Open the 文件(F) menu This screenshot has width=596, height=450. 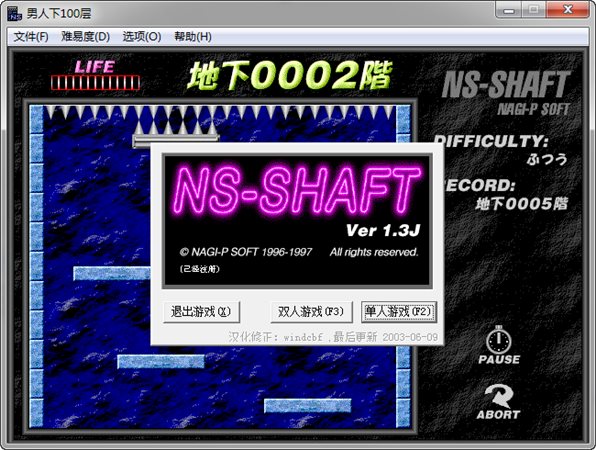click(x=31, y=37)
